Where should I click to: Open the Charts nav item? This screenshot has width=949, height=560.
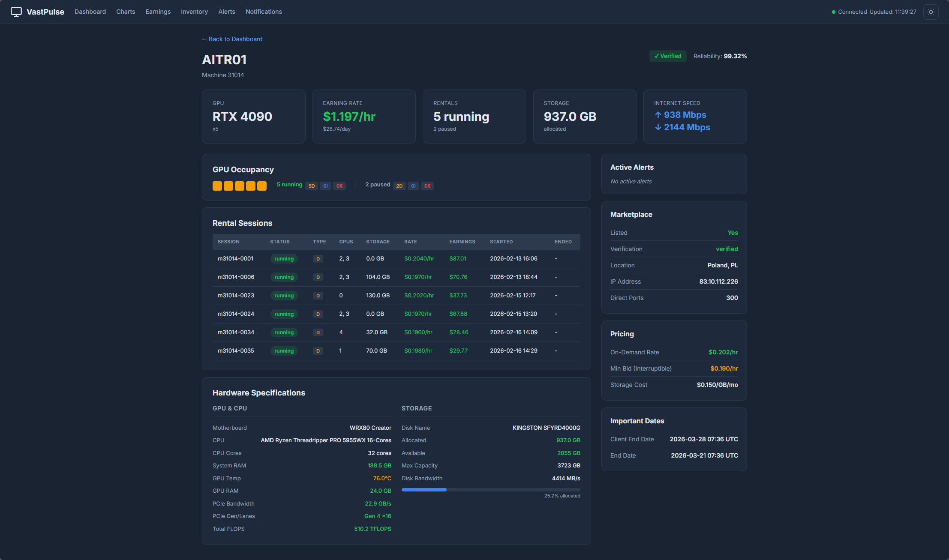(x=126, y=12)
